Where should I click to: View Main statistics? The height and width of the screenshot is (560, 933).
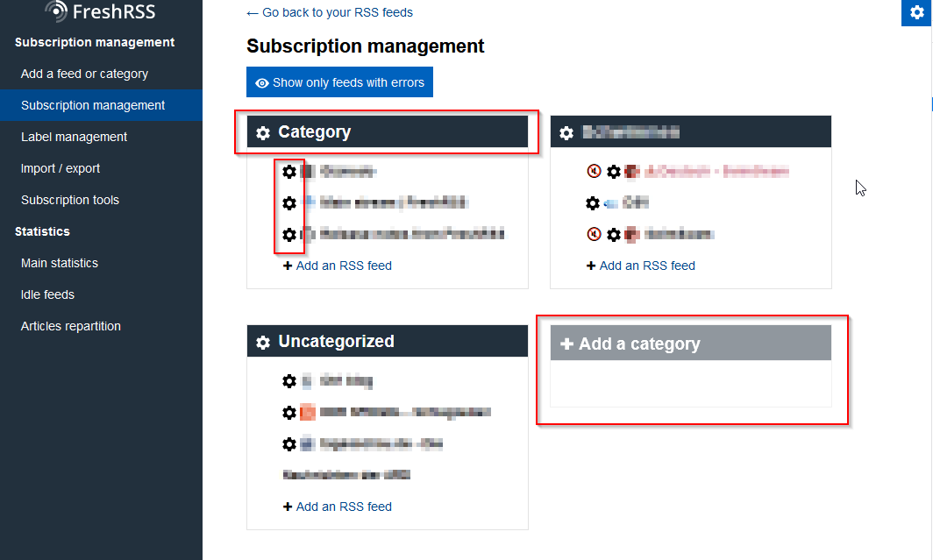[60, 263]
